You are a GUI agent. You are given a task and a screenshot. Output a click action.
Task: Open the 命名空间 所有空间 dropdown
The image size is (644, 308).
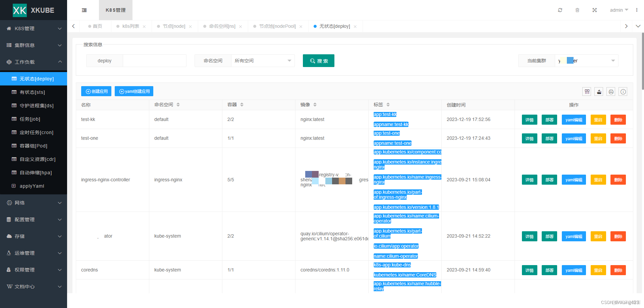click(263, 61)
